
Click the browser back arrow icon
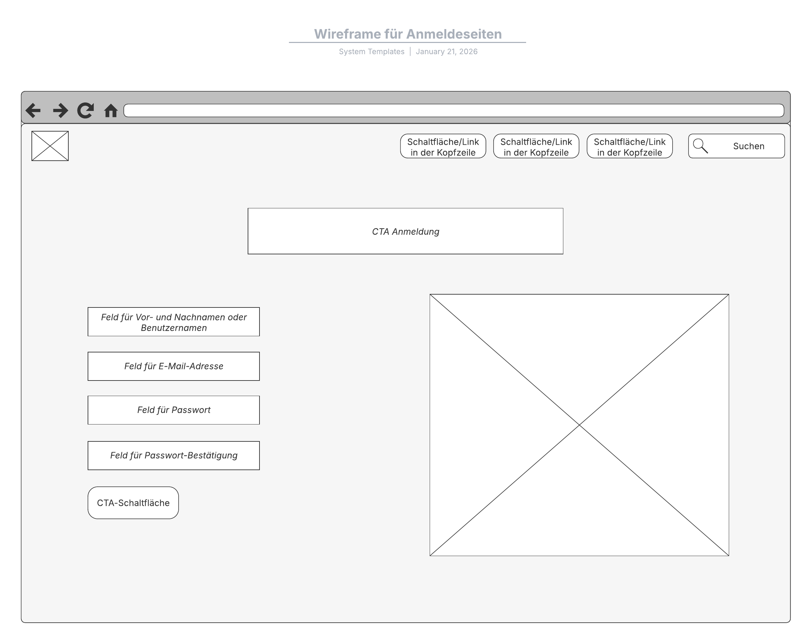tap(33, 111)
